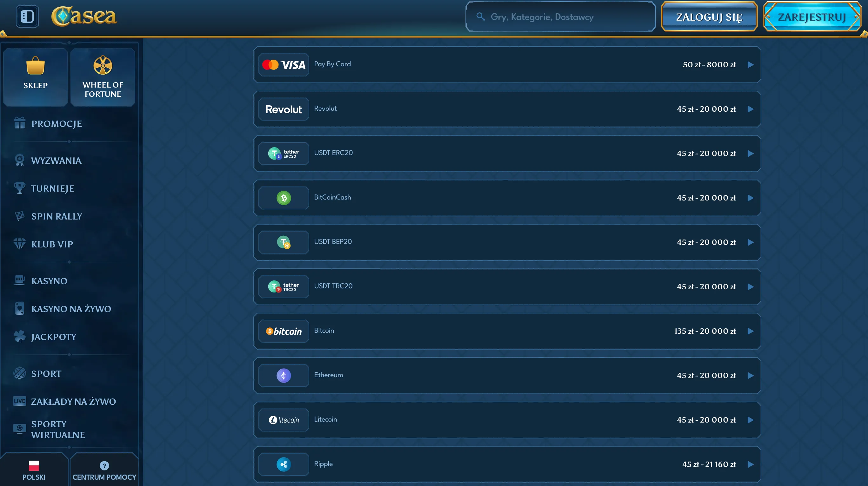Expand the USDT TRC20 row arrow
The image size is (868, 486).
coord(751,287)
